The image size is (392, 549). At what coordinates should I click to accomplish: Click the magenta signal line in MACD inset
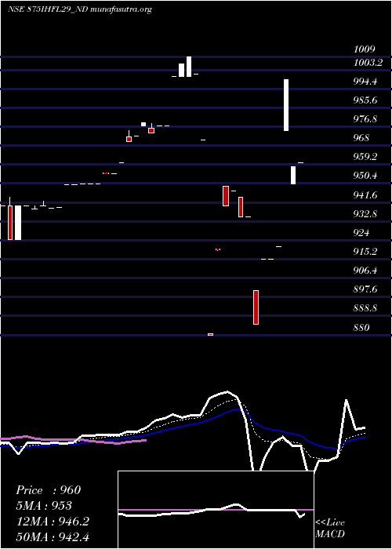[216, 510]
